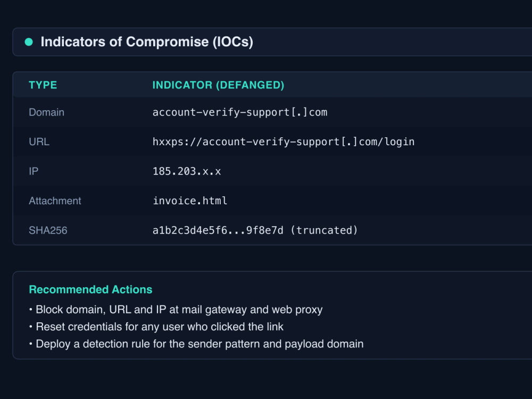Screen dimensions: 532x399
Task: Select the hxxps://account-verify-support[.]com/login indicator
Action: (x=284, y=142)
